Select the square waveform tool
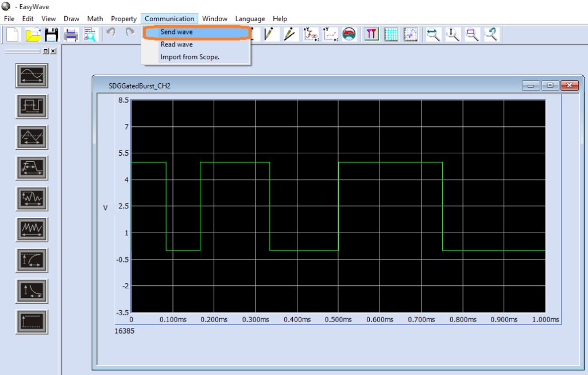 pos(31,106)
